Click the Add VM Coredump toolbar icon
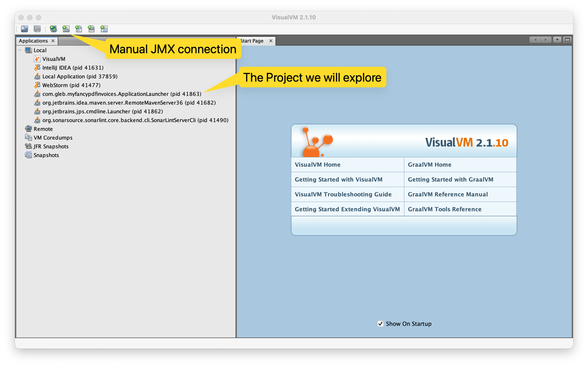The image size is (588, 367). pos(78,28)
